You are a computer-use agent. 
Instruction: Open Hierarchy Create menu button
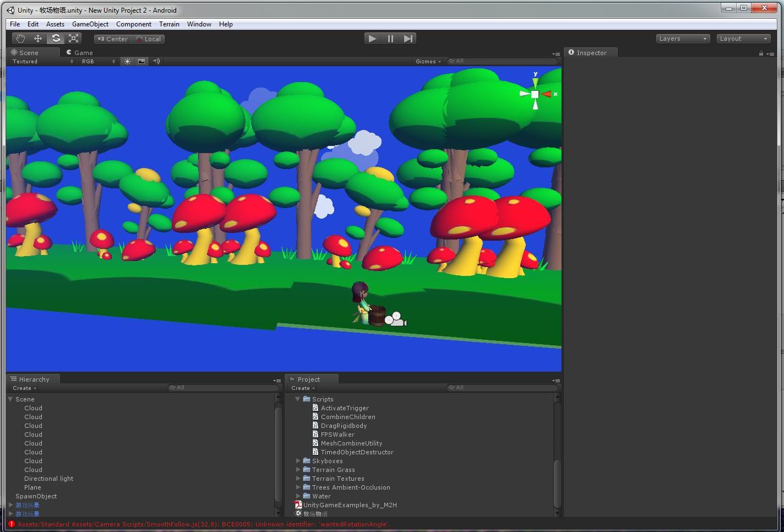click(x=25, y=388)
